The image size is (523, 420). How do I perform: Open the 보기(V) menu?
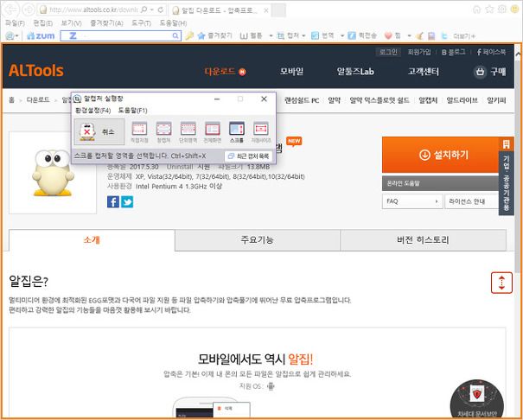click(x=71, y=23)
